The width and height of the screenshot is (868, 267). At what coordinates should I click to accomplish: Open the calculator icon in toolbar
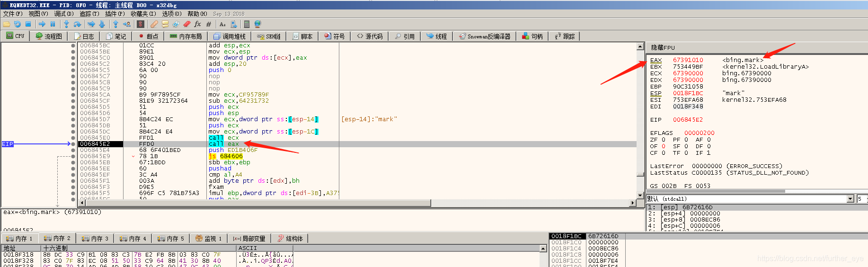247,24
